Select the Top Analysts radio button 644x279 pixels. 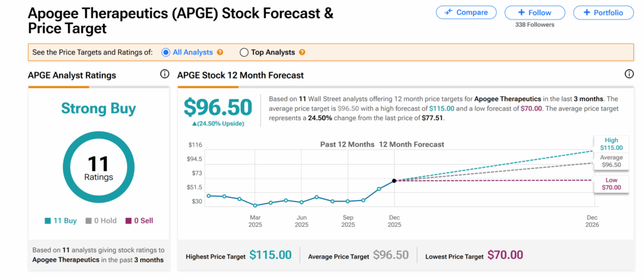point(244,53)
